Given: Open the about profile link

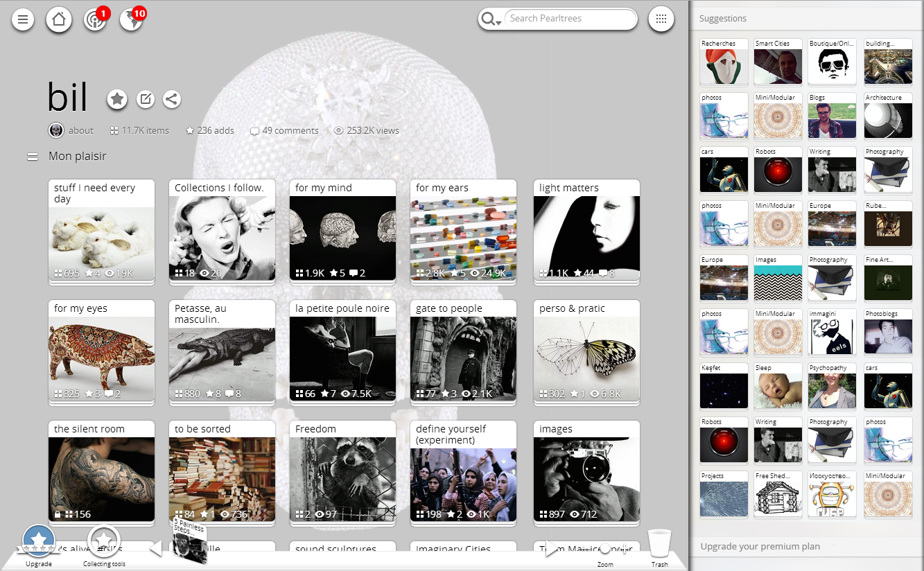Looking at the screenshot, I should pyautogui.click(x=80, y=130).
